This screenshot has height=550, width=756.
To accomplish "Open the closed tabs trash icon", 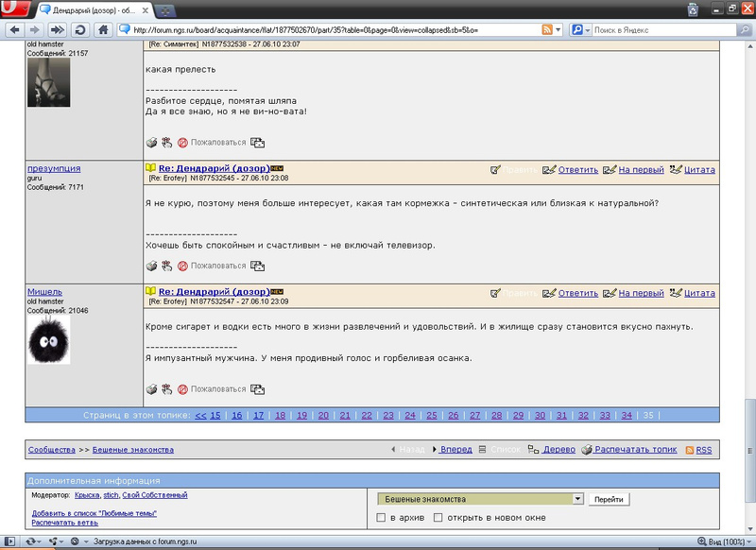I will click(x=693, y=10).
